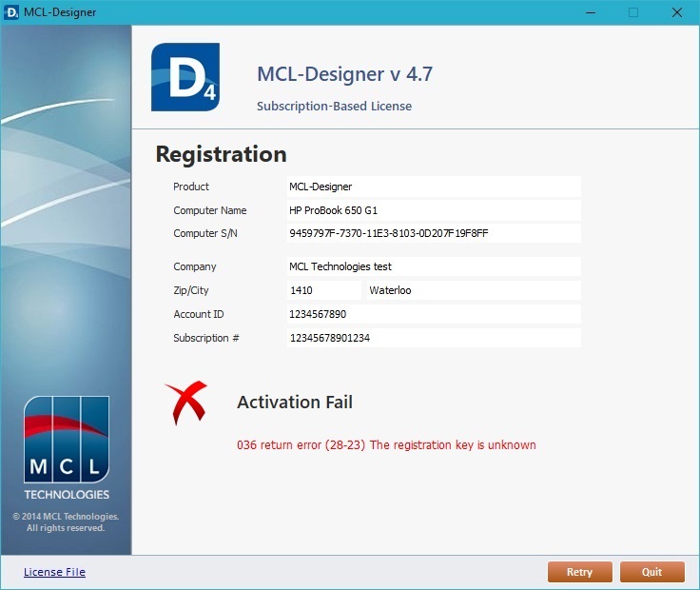Click the Subscription # field
Viewport: 700px width, 590px height.
click(x=434, y=338)
